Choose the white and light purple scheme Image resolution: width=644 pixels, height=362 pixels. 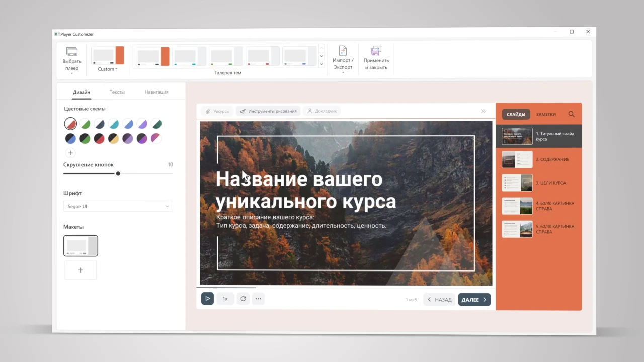point(142,124)
